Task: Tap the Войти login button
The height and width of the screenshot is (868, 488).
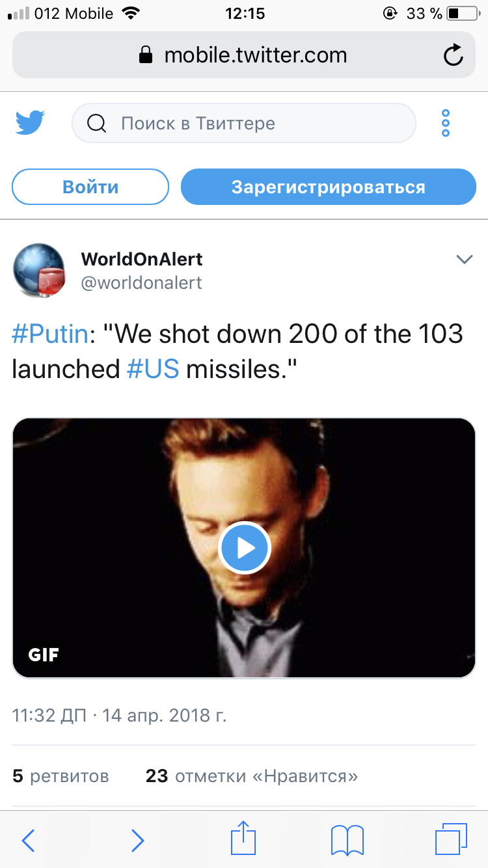Action: click(x=90, y=187)
